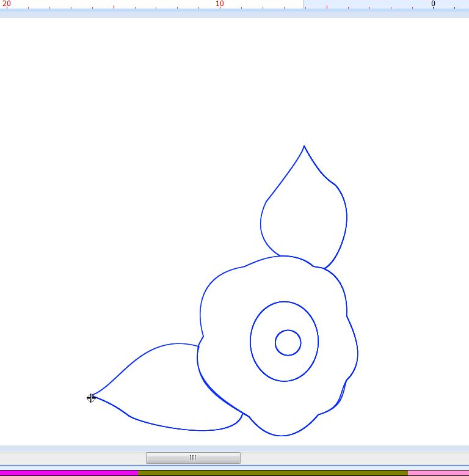The height and width of the screenshot is (476, 469).
Task: Select the magenta segment in the color bar
Action: (69, 474)
